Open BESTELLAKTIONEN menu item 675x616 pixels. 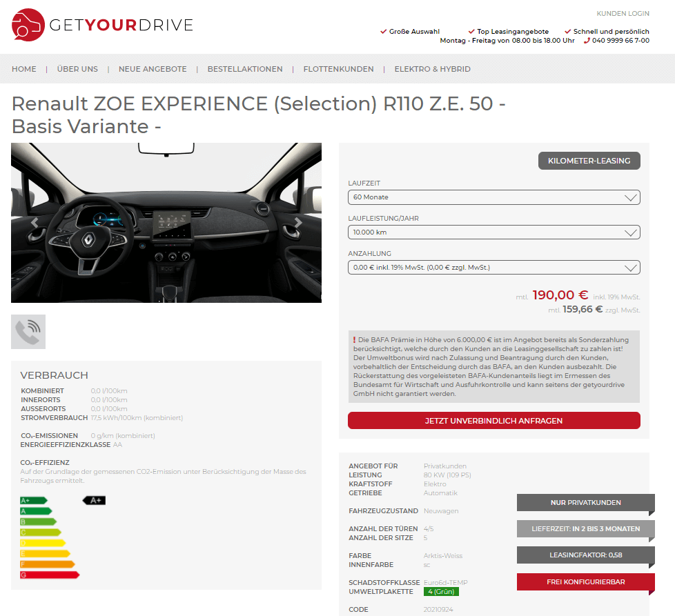pos(245,69)
